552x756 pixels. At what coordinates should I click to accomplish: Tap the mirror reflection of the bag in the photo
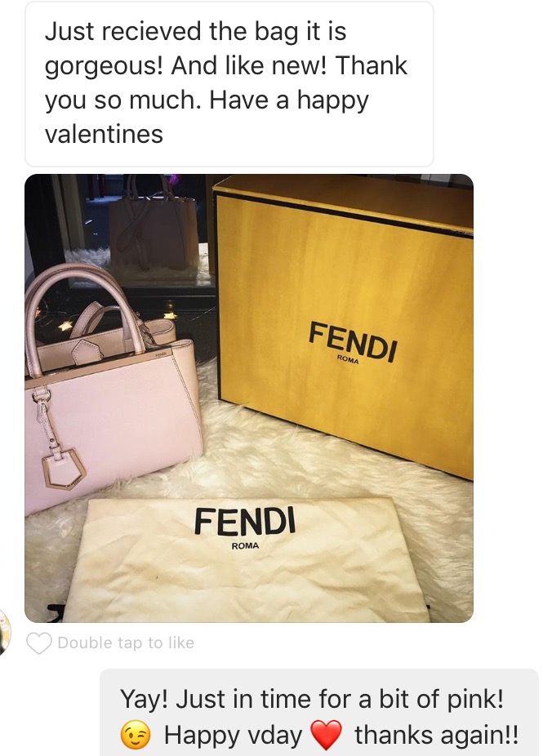pyautogui.click(x=154, y=227)
